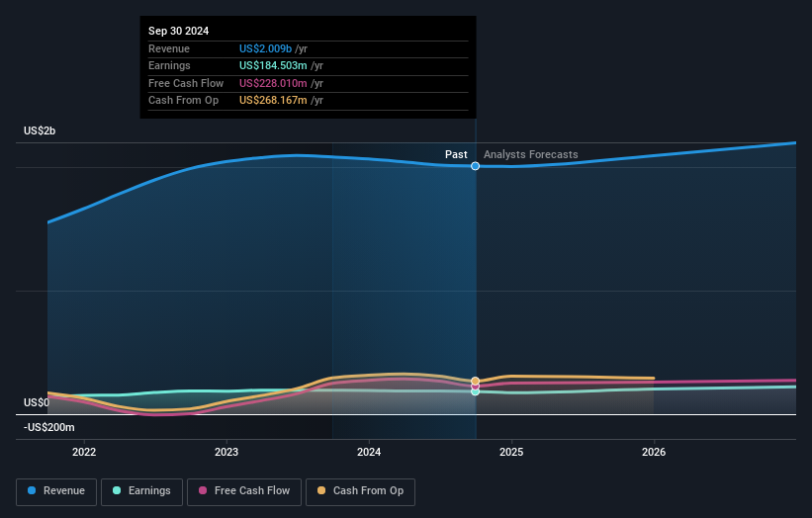Viewport: 812px width, 518px height.
Task: Click the Revenue row label in tooltip
Action: (169, 48)
